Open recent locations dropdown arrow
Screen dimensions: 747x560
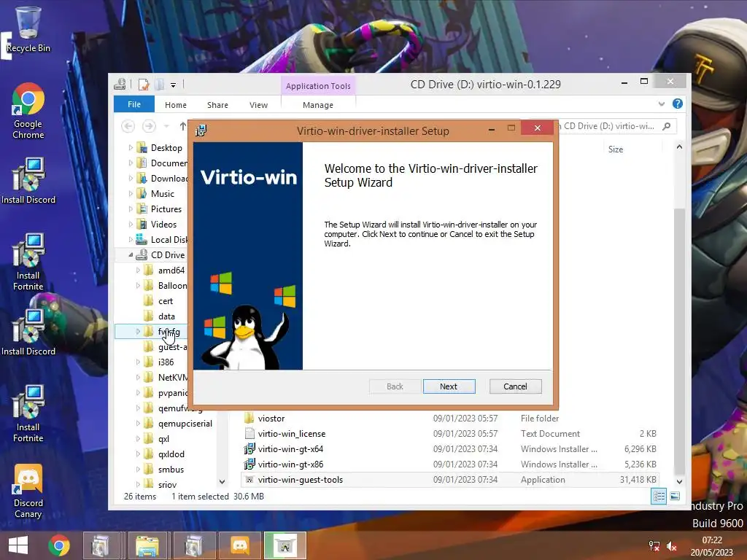tap(166, 126)
